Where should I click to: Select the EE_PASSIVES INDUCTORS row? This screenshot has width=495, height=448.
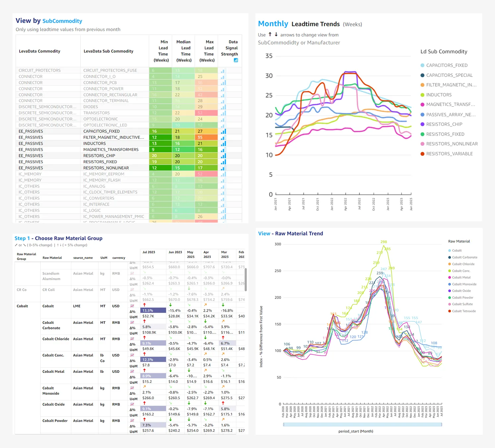(129, 143)
